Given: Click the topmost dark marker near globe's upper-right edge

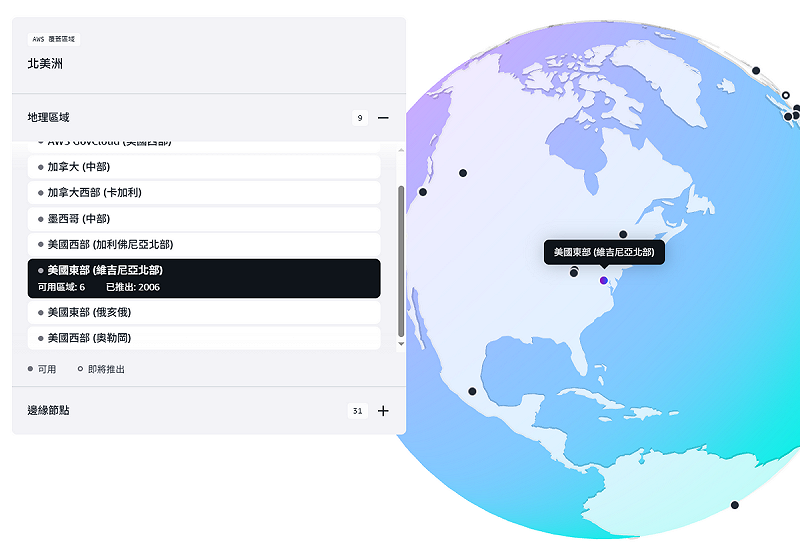Looking at the screenshot, I should click(x=756, y=71).
